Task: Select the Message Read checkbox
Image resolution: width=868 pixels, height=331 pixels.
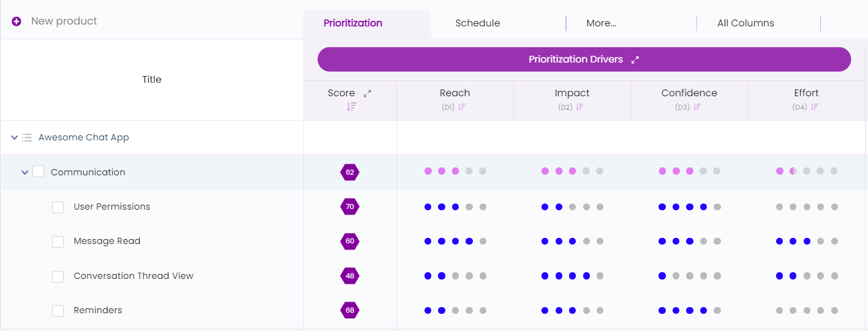Action: pyautogui.click(x=58, y=242)
